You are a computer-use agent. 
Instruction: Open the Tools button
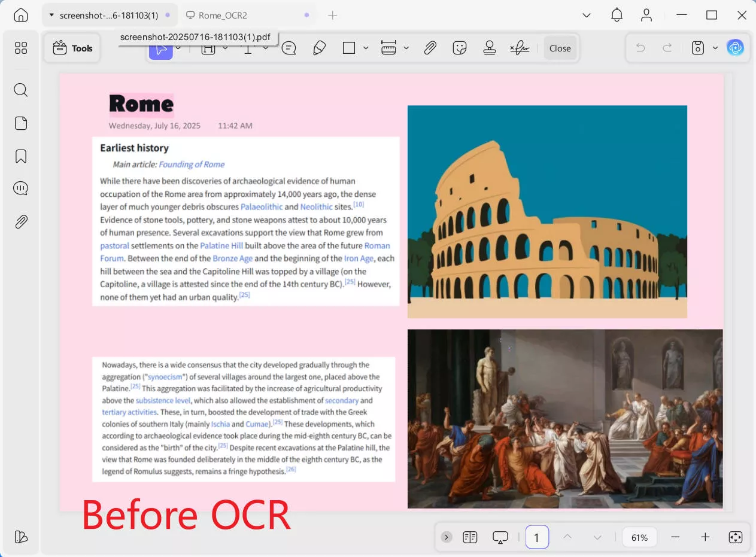[72, 48]
